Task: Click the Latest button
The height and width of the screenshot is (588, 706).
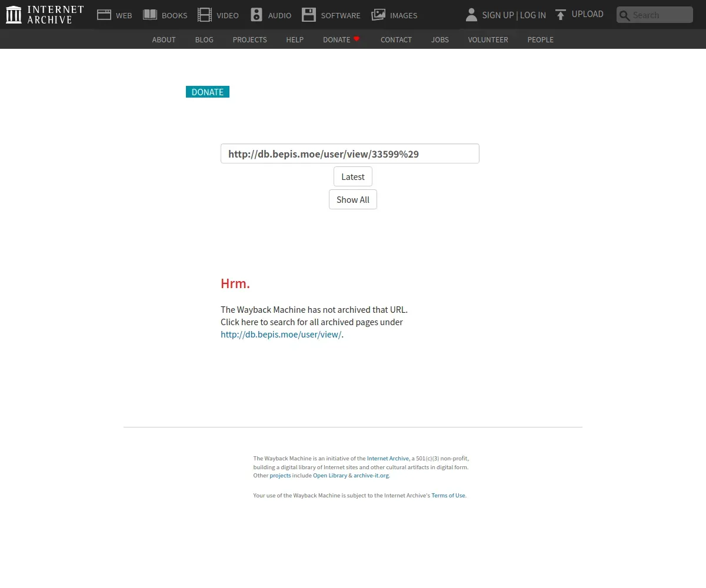Action: point(353,176)
